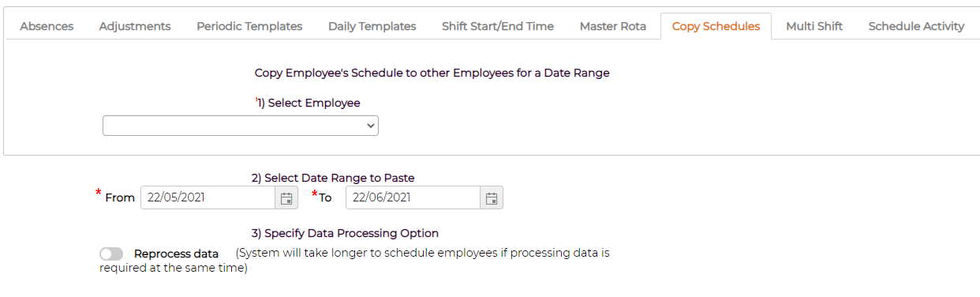Click the Reprocess data label text
Viewport: 980px width, 297px height.
[176, 254]
